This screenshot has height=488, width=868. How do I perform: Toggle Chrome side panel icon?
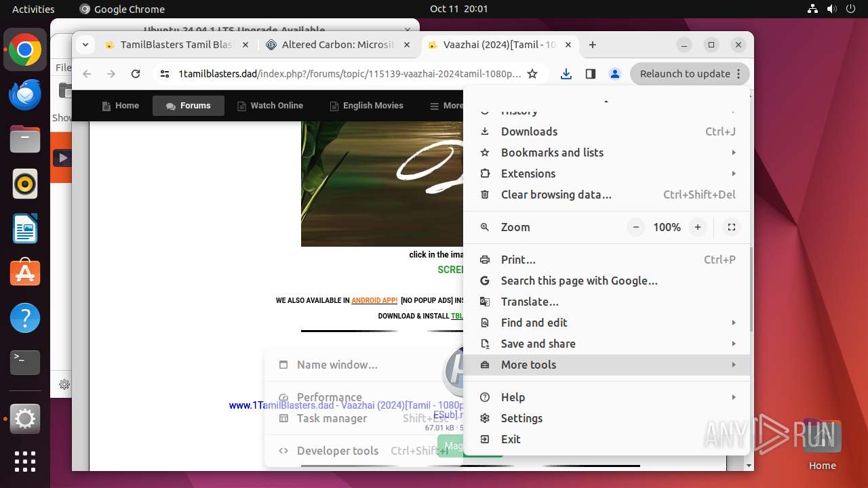(x=590, y=74)
